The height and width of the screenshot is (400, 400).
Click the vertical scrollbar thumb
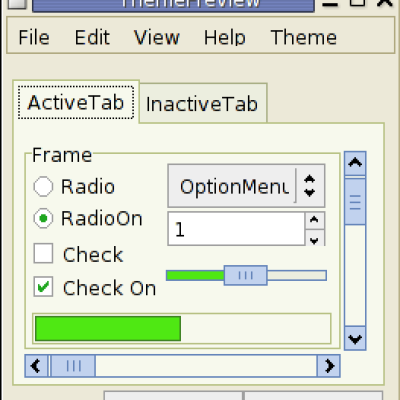click(355, 202)
